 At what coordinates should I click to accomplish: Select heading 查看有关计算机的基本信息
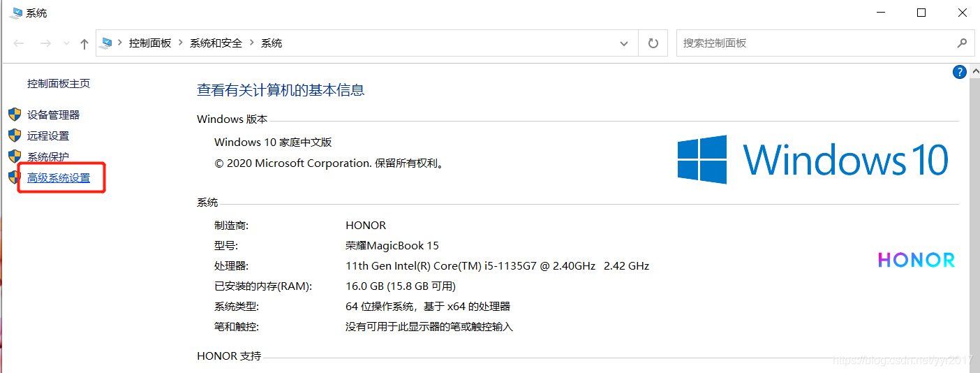281,90
